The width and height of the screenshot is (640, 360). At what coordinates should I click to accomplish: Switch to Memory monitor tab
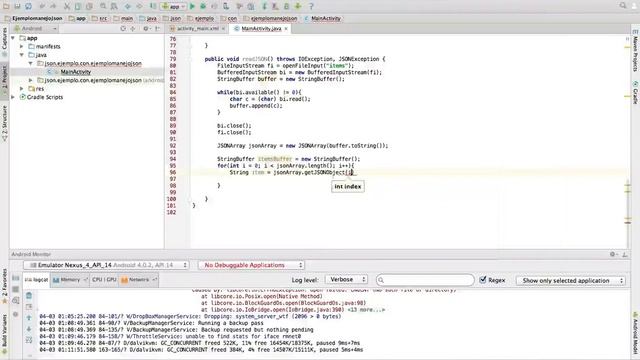[x=69, y=280]
